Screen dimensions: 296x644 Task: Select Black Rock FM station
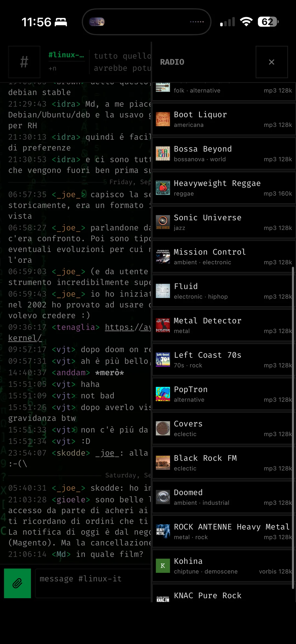[224, 463]
